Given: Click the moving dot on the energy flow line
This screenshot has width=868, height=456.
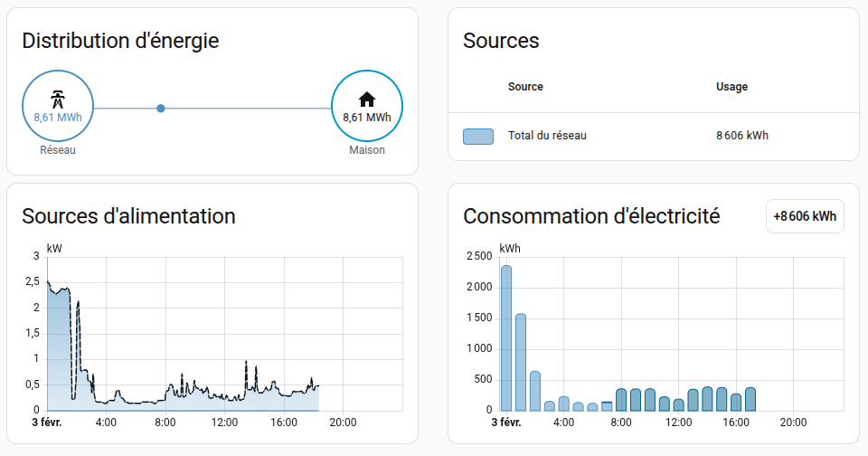Looking at the screenshot, I should coord(161,109).
